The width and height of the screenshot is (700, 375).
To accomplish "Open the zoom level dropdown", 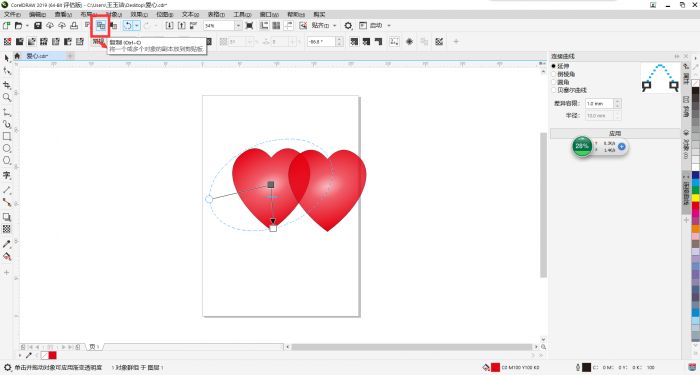I will [238, 26].
